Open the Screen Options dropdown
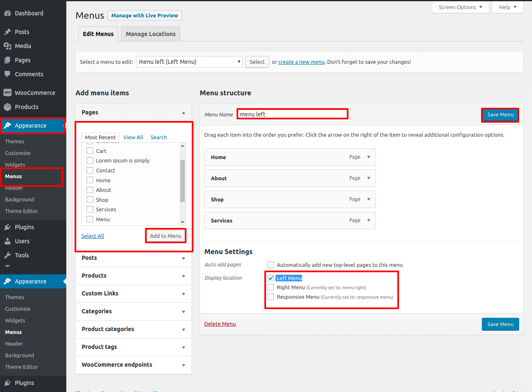The height and width of the screenshot is (392, 532). coord(460,7)
